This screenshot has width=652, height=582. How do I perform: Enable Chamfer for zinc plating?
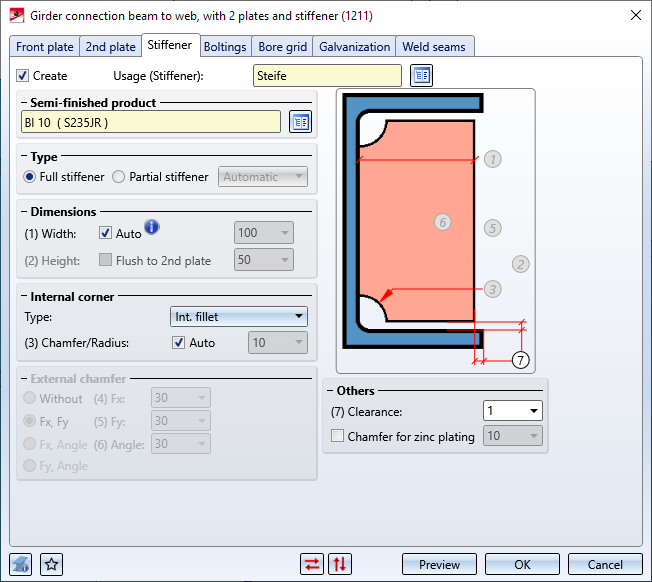(x=337, y=436)
